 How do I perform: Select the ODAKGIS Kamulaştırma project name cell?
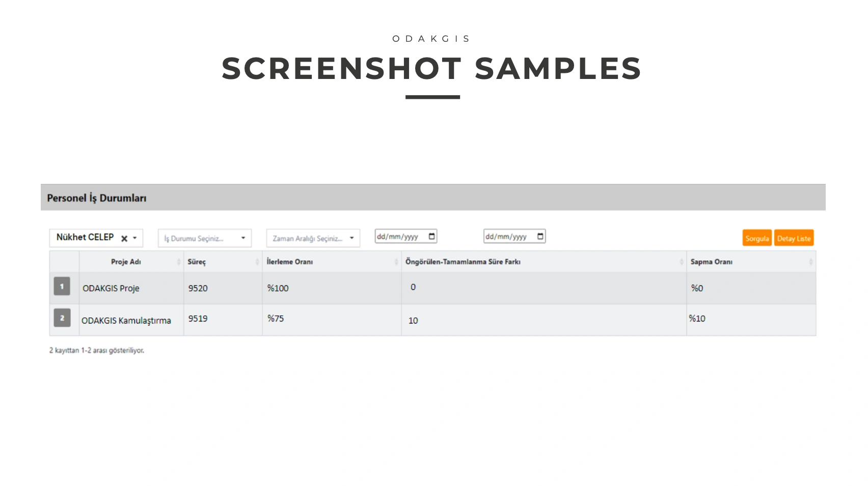coord(126,320)
